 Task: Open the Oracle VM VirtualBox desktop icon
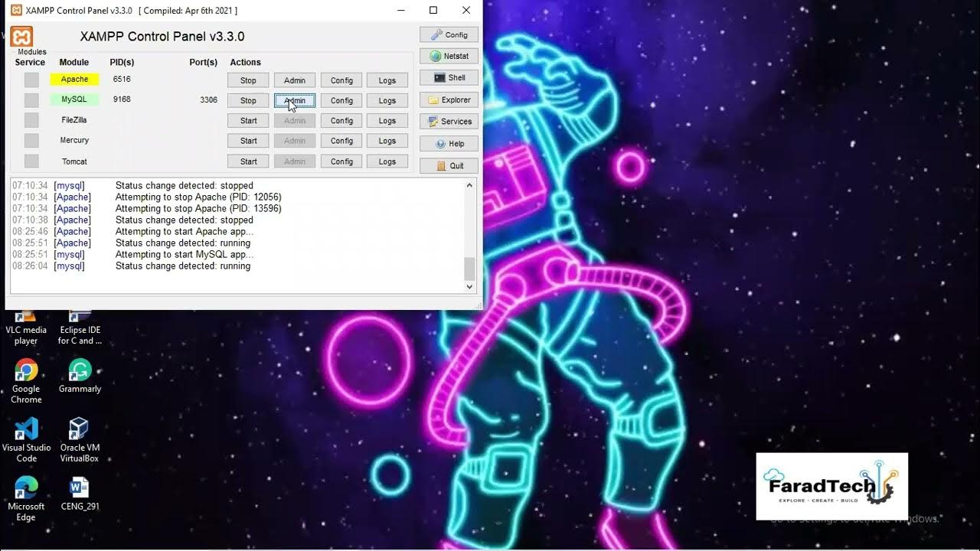coord(80,439)
